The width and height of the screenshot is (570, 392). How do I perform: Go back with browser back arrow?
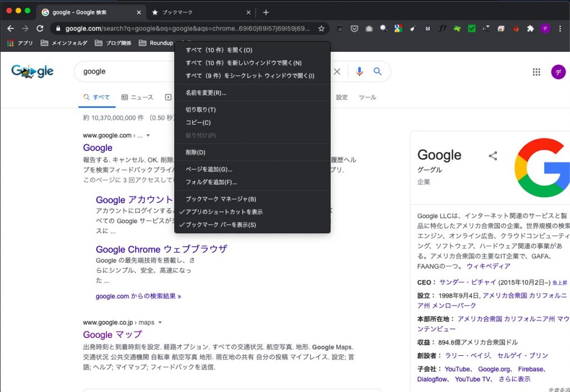tap(11, 28)
